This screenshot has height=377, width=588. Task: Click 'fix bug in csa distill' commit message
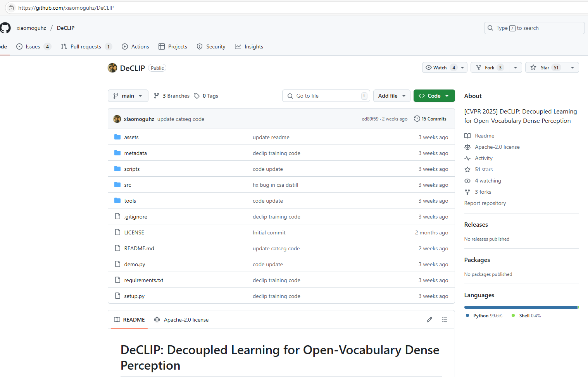276,185
